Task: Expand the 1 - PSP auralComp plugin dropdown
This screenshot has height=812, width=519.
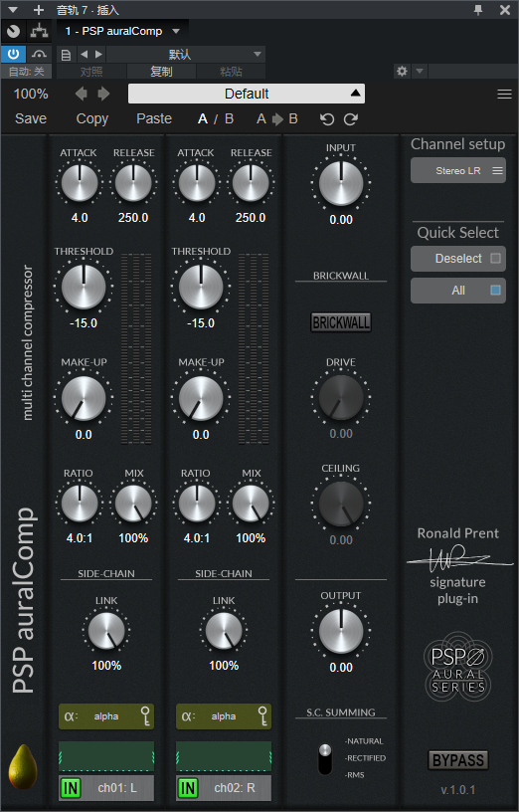Action: click(x=176, y=31)
